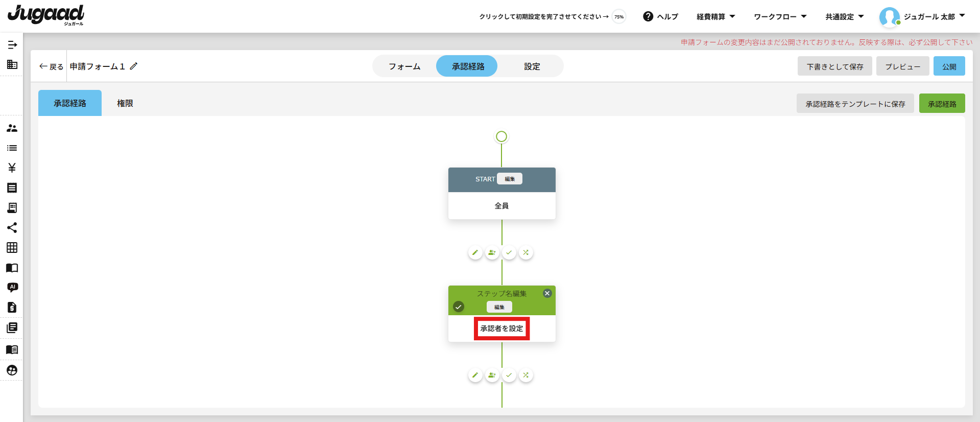Screen dimensions: 980x422
Task: Click the help question mark icon
Action: [x=648, y=16]
